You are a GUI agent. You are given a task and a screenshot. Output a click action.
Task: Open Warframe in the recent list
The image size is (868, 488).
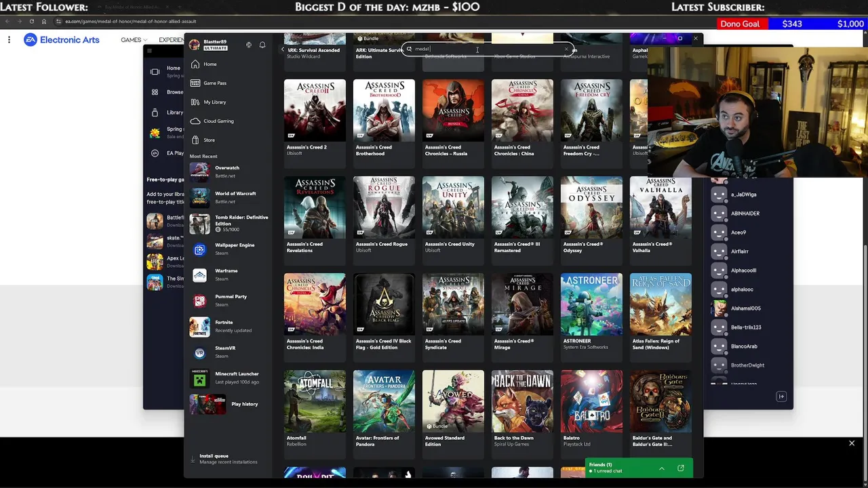point(229,274)
